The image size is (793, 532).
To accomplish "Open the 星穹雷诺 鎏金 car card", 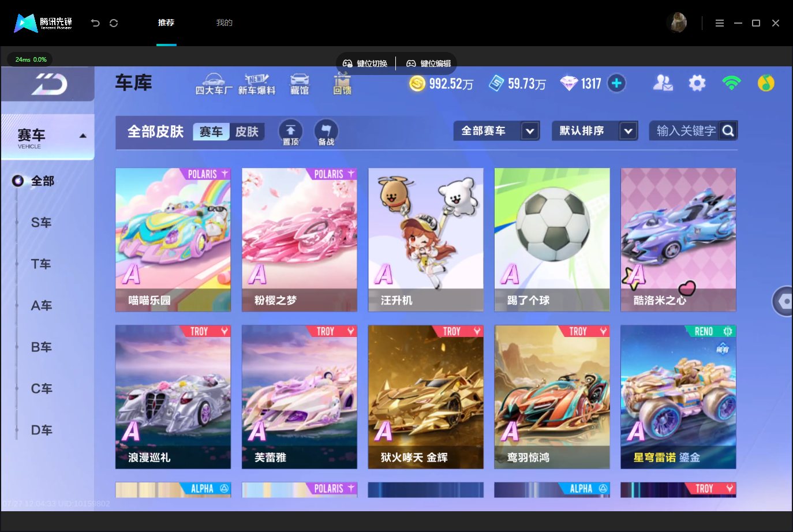I will (679, 397).
